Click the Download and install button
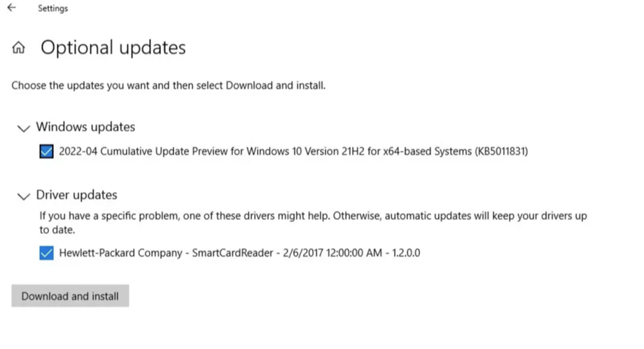Screen dimensions: 644x349 (x=70, y=296)
